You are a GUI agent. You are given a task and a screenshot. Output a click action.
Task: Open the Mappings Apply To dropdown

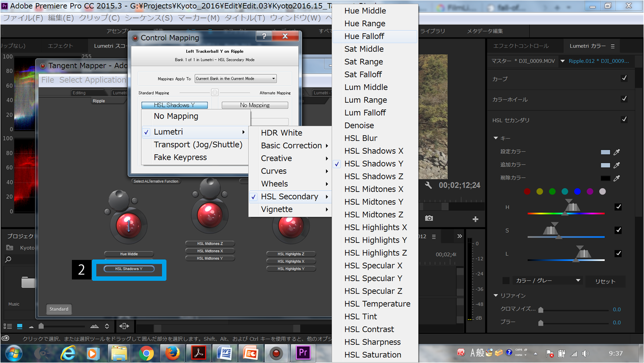236,79
